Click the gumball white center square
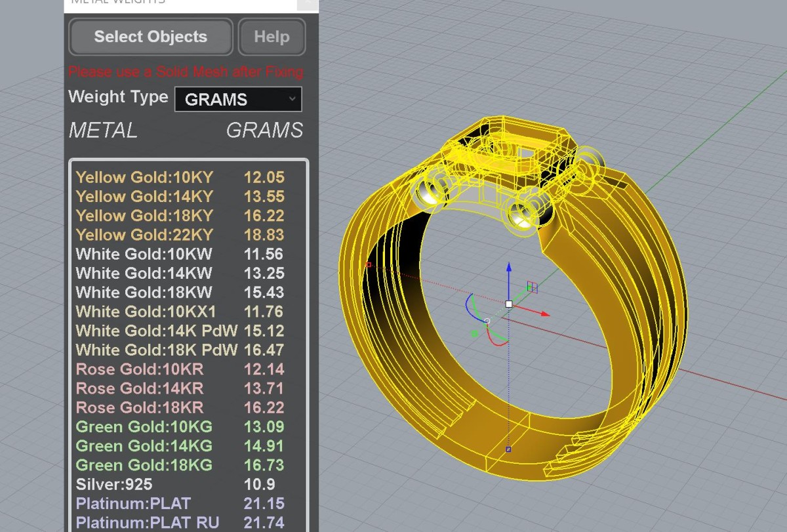The height and width of the screenshot is (532, 787). pyautogui.click(x=509, y=304)
